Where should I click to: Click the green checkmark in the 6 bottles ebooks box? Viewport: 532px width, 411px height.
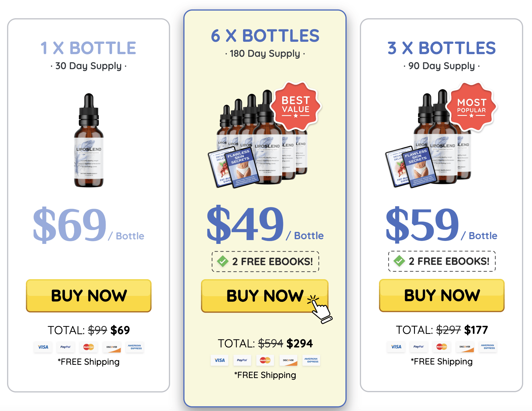[x=223, y=261]
